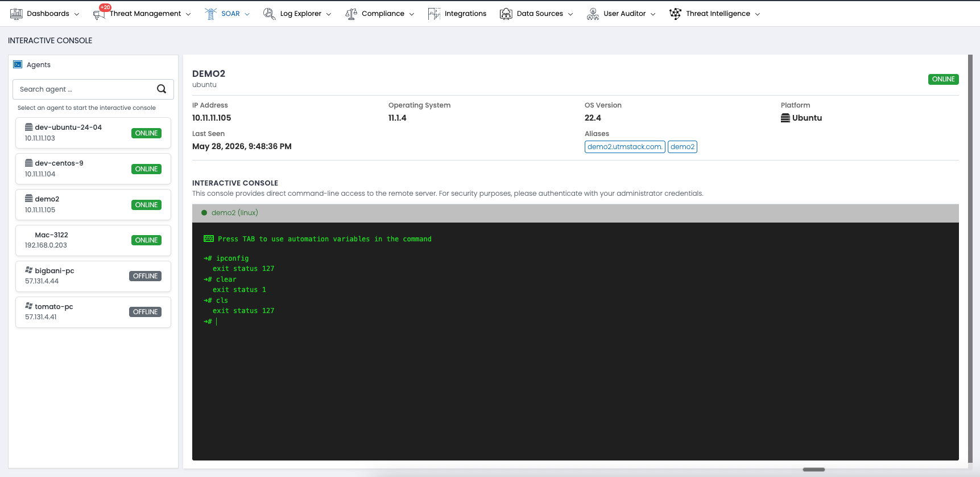Open the demo2.utmstack.com alias link

point(625,147)
